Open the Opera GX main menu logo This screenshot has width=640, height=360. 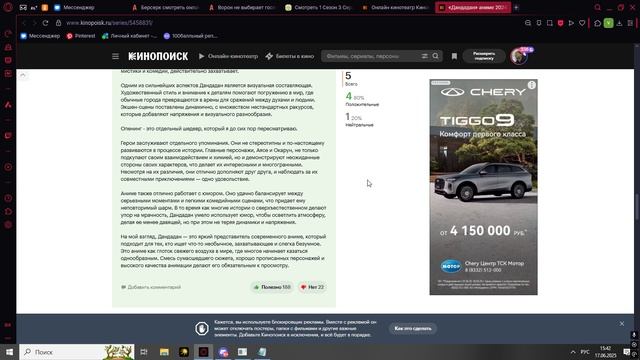[x=8, y=7]
